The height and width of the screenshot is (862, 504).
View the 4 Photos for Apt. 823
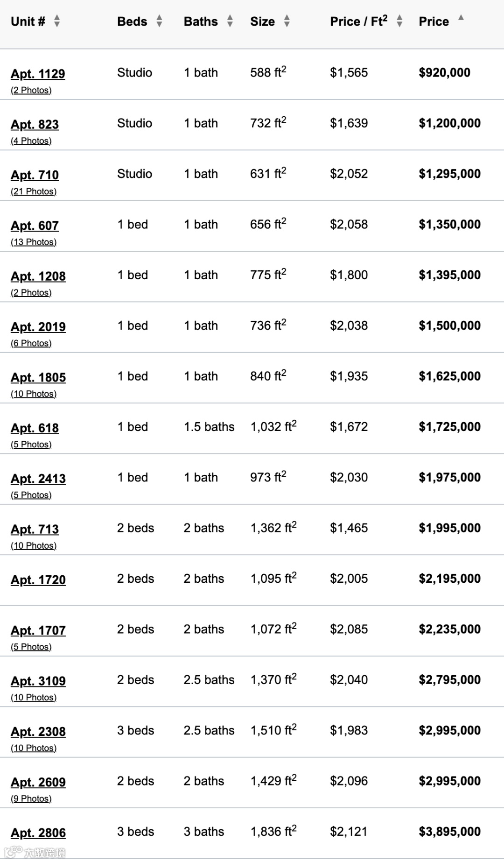[x=31, y=141]
